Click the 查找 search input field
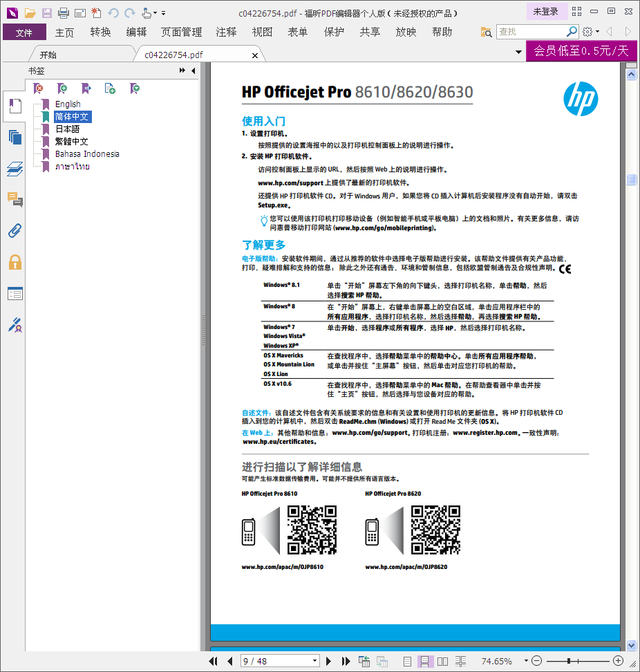 [531, 32]
